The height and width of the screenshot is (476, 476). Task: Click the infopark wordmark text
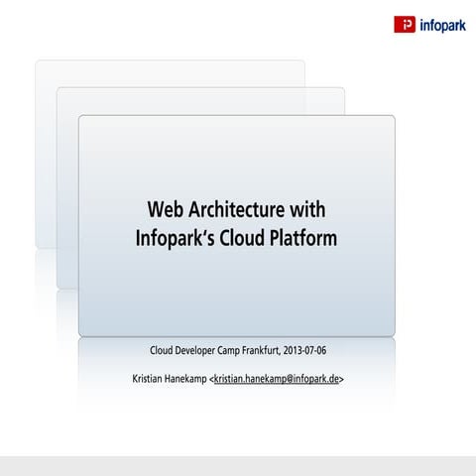(x=442, y=26)
